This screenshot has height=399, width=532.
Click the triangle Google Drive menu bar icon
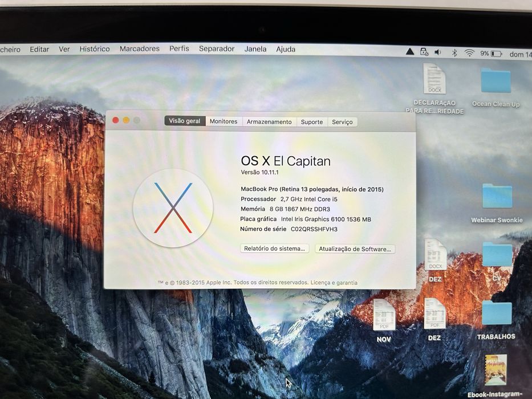410,51
